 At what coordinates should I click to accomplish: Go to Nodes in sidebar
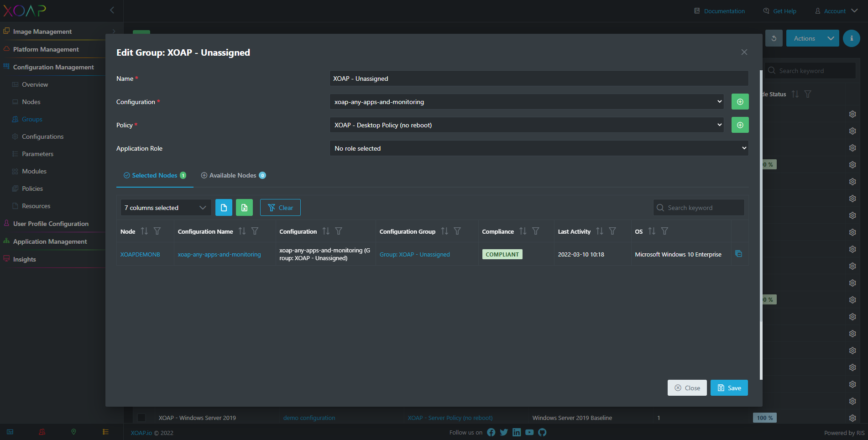click(x=31, y=102)
